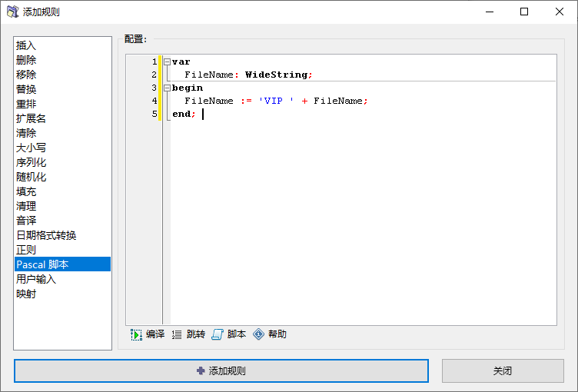Click the 关闭 button
578x392 pixels.
tap(503, 371)
